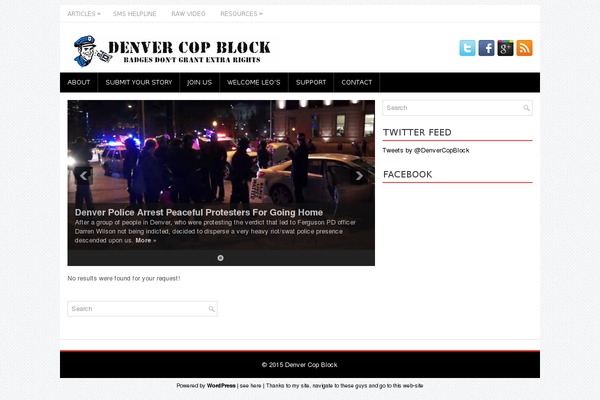Click the 'web-site' footer link
This screenshot has height=400, width=600.
[x=412, y=386]
